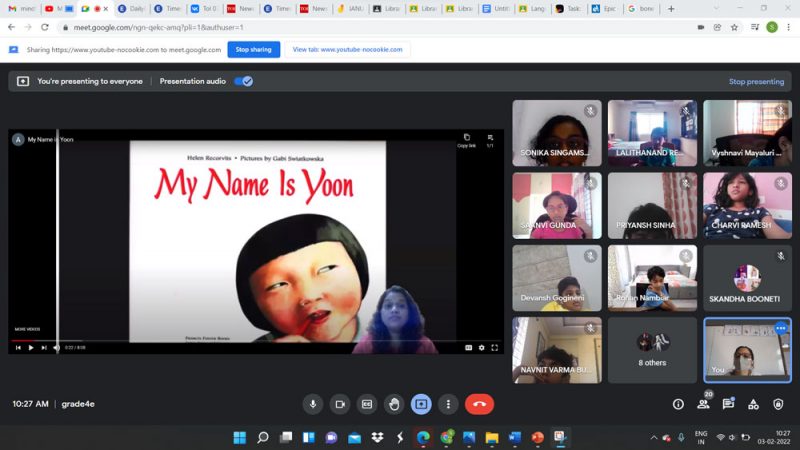Open taskbar Search icon
The width and height of the screenshot is (800, 450).
(x=263, y=437)
